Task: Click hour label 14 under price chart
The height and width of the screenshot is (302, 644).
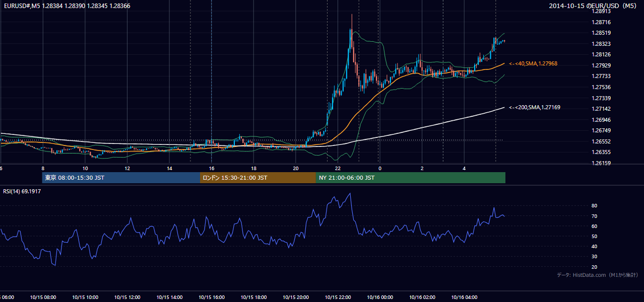Action: pos(169,169)
